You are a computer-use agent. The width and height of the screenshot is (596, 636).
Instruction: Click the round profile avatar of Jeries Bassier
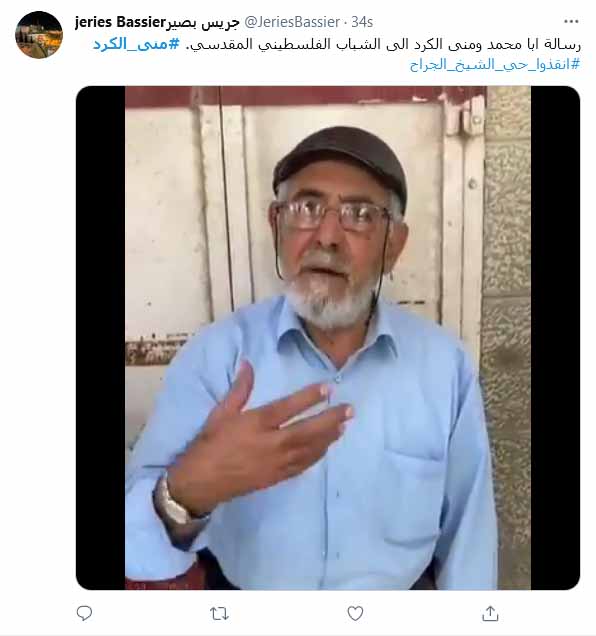[39, 35]
